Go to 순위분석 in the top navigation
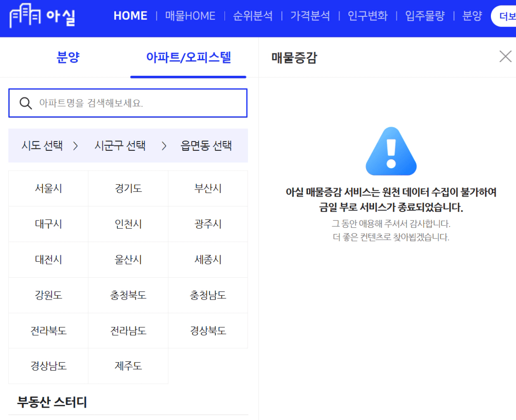Image resolution: width=516 pixels, height=420 pixels. click(x=253, y=16)
